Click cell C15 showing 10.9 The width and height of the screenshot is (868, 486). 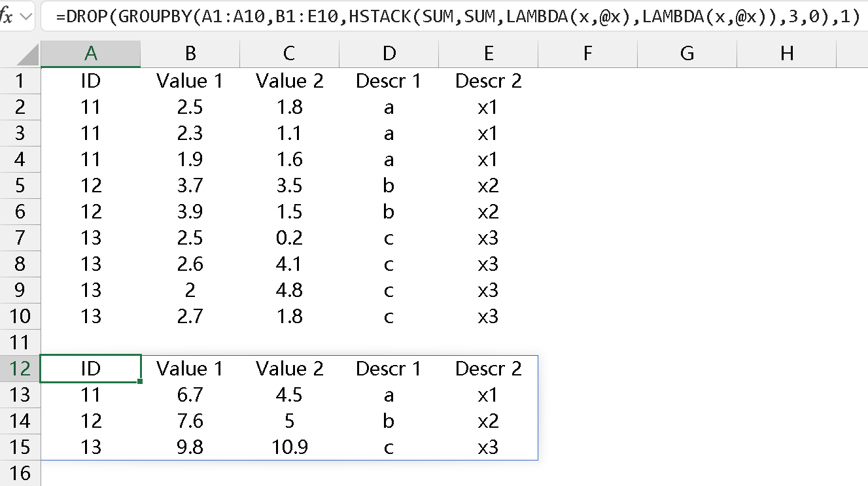coord(289,447)
